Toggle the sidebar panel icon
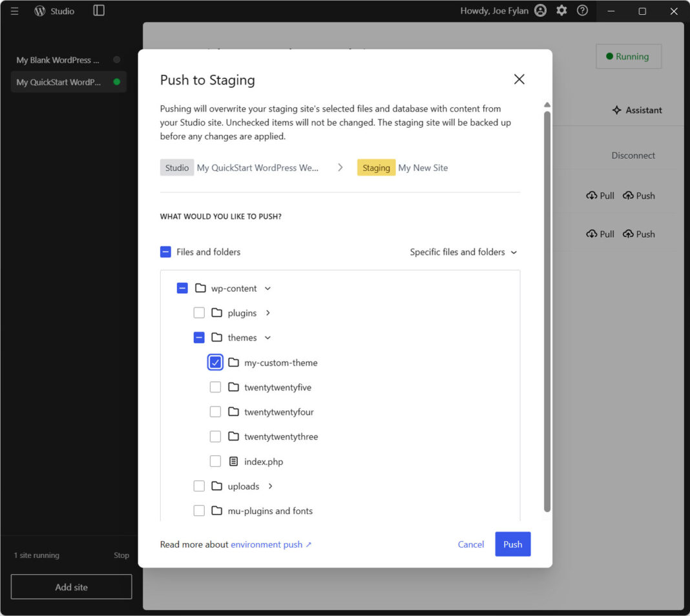Viewport: 690px width, 616px height. coord(98,10)
